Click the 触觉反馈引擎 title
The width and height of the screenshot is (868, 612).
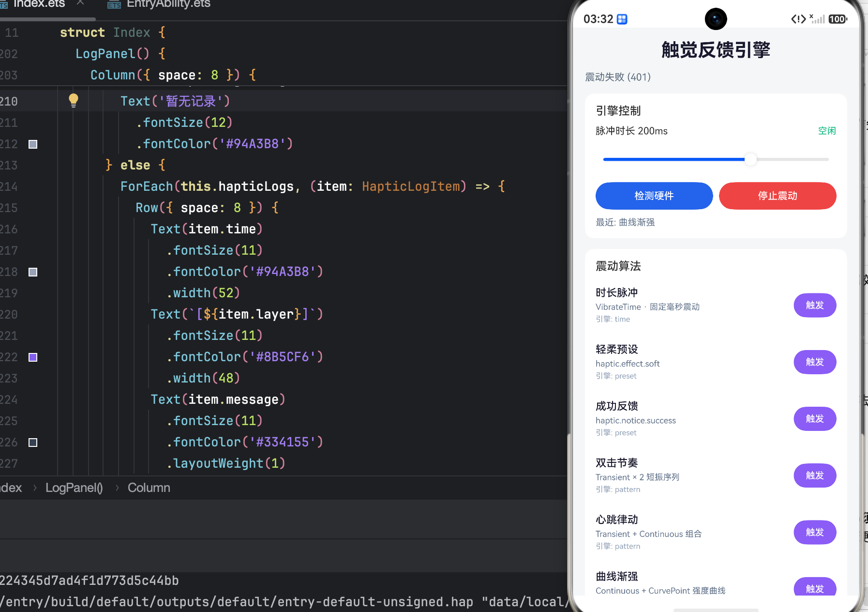[x=716, y=50]
